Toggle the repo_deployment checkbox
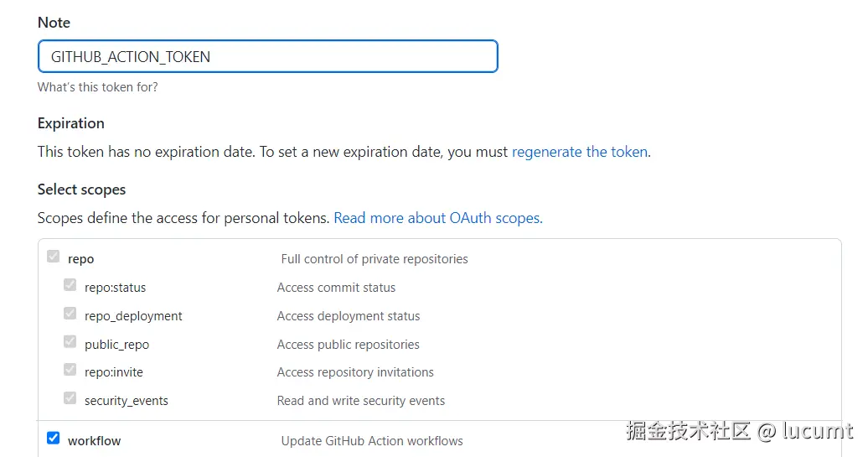Image resolution: width=868 pixels, height=457 pixels. click(70, 313)
